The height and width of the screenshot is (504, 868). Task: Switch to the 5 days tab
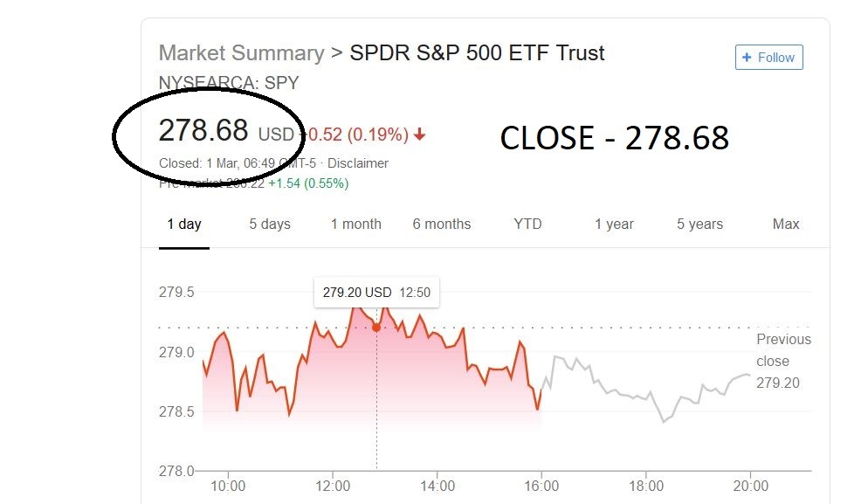[x=270, y=224]
